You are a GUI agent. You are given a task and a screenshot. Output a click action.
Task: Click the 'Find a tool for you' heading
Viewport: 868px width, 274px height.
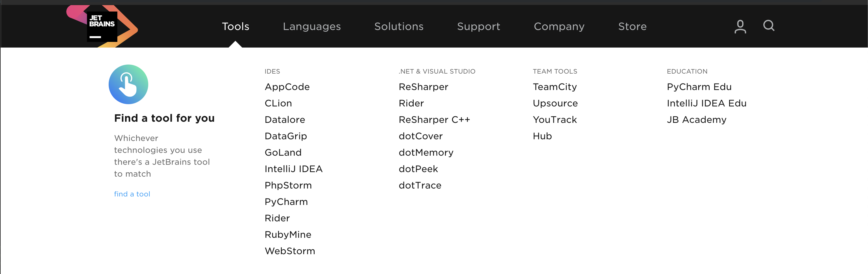(x=164, y=118)
